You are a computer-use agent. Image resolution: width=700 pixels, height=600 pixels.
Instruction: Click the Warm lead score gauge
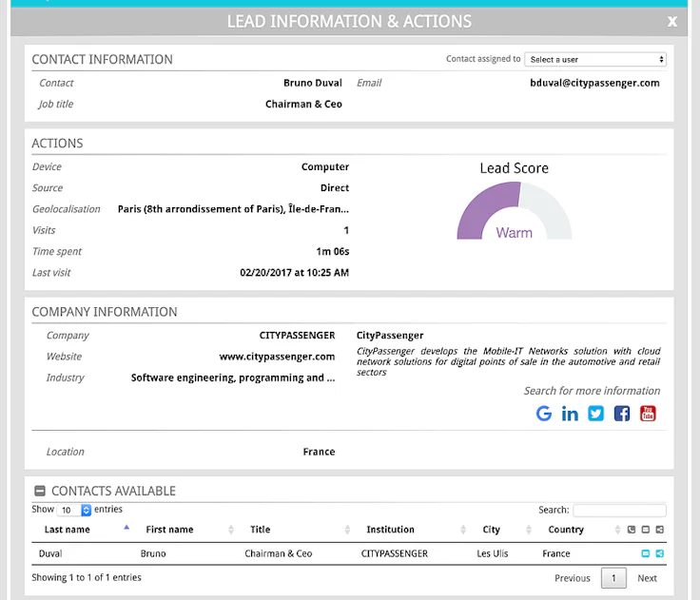click(515, 211)
